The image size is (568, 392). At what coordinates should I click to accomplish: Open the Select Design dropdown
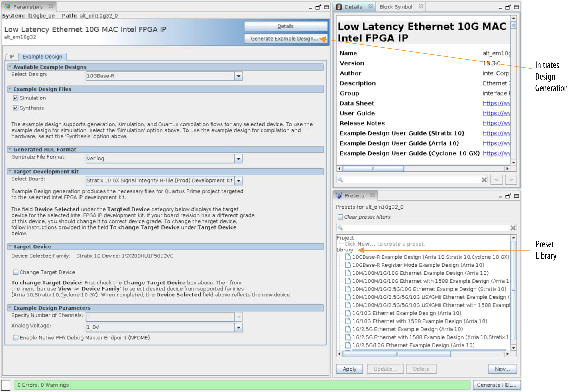pyautogui.click(x=238, y=76)
